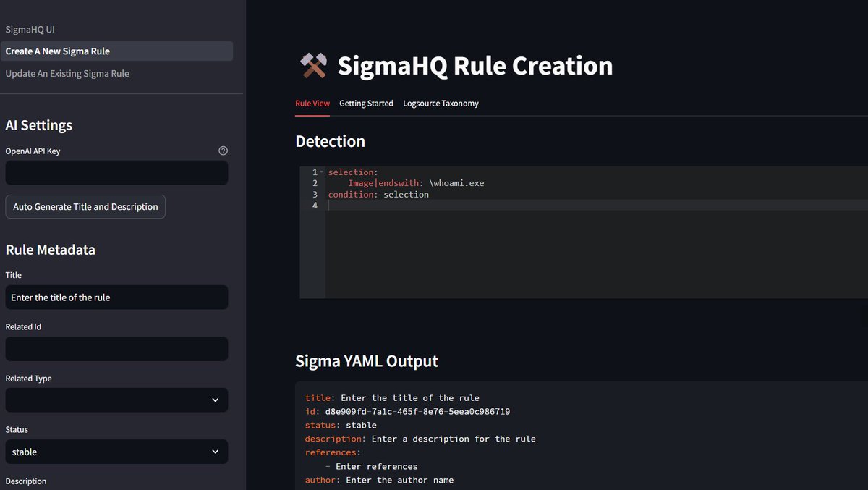Open the Related Type dropdown
868x490 pixels.
tap(116, 400)
